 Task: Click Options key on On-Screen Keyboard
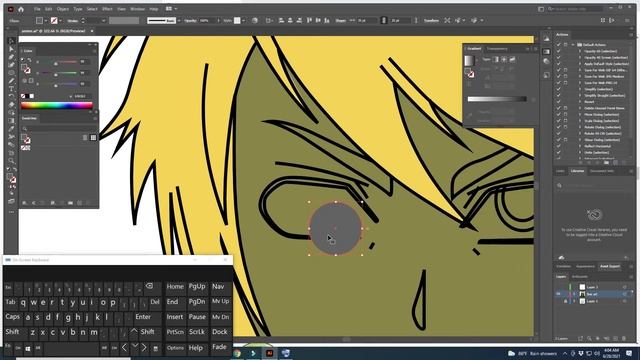point(175,348)
